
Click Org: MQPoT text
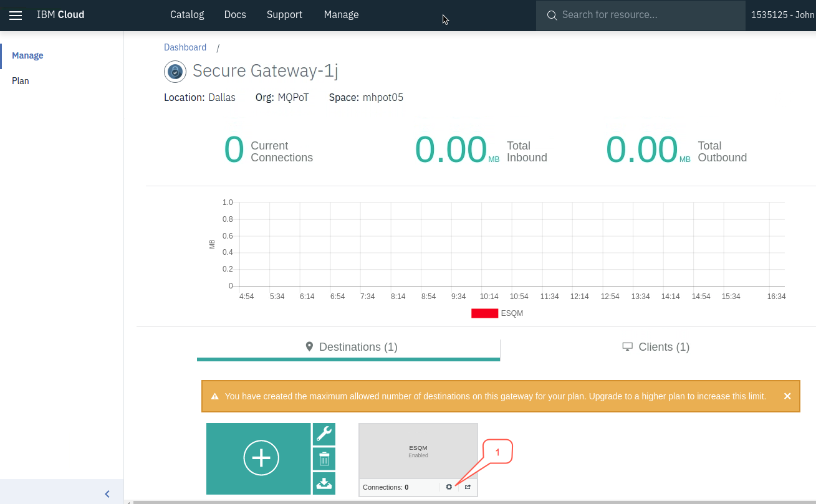[x=282, y=98]
